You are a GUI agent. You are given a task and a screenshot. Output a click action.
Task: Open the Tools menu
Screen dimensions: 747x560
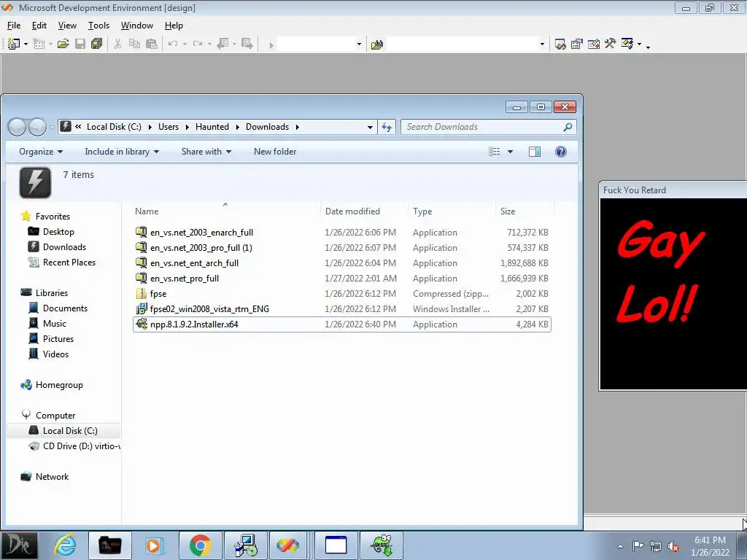[98, 26]
